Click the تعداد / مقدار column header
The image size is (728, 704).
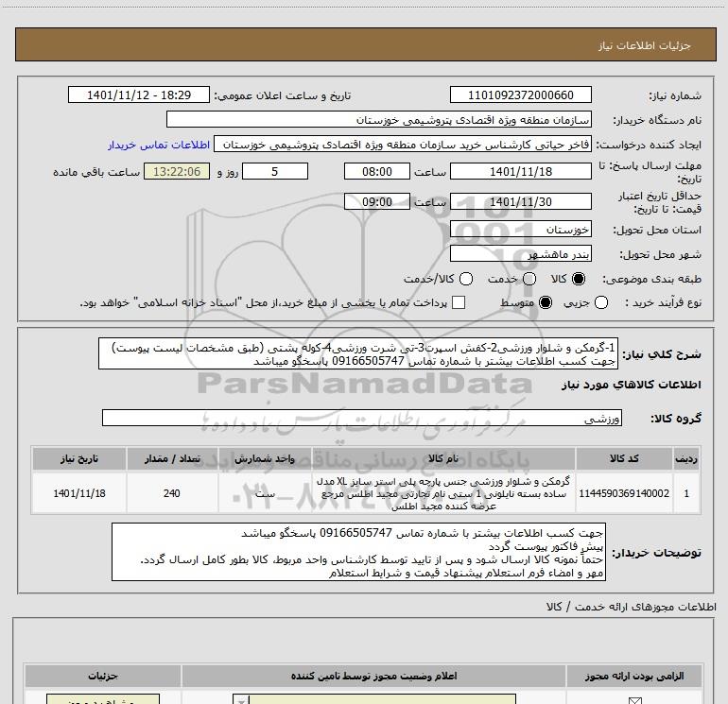[172, 459]
